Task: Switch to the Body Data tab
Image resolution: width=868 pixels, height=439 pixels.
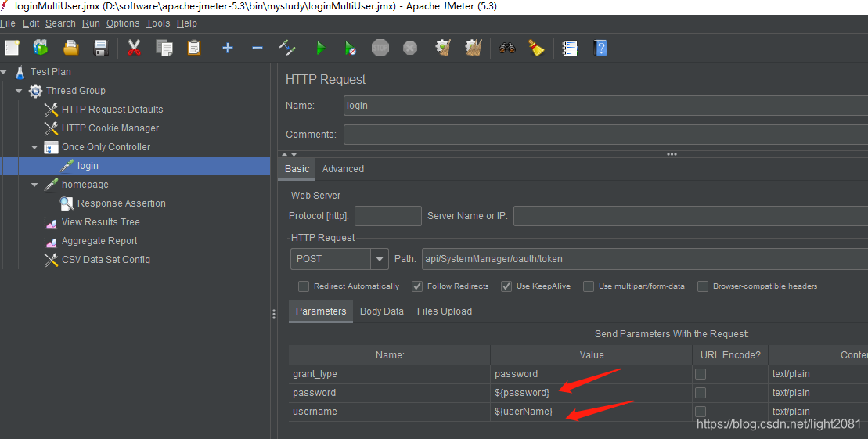Action: click(x=382, y=311)
